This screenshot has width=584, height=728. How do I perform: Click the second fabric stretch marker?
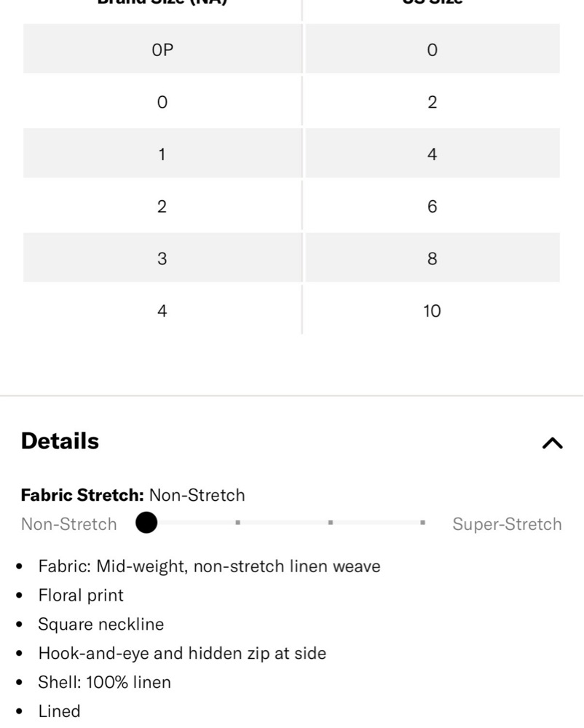point(237,523)
